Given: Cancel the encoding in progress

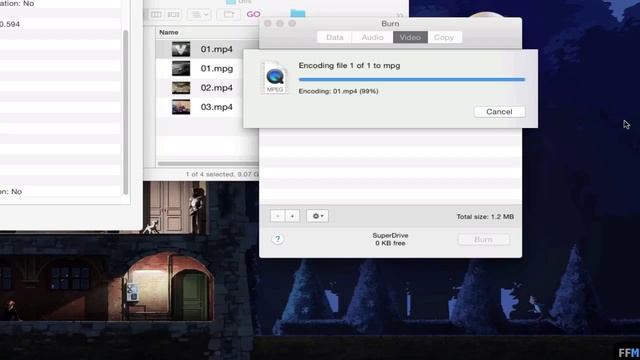Looking at the screenshot, I should (499, 112).
